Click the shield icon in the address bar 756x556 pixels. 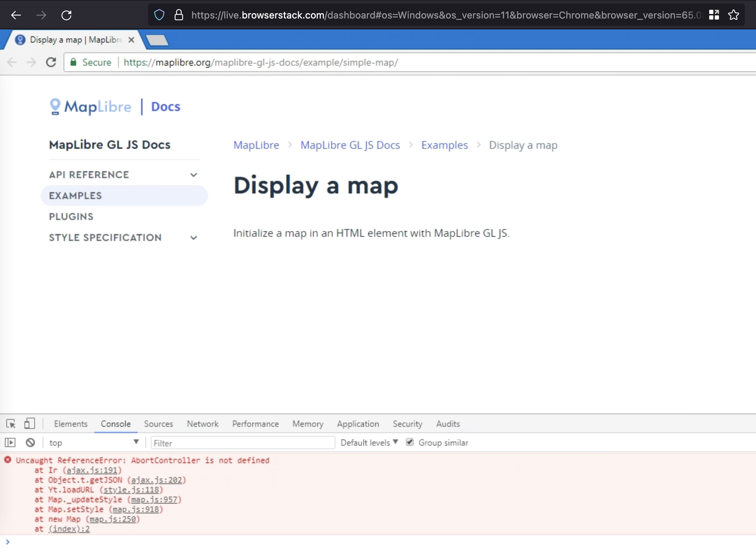point(159,15)
